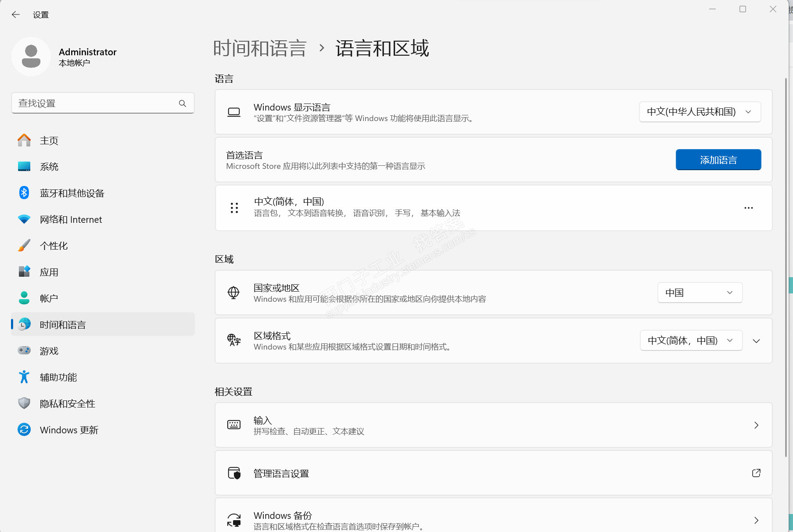Open the Windows 备份 row
The image size is (793, 532).
(x=494, y=515)
